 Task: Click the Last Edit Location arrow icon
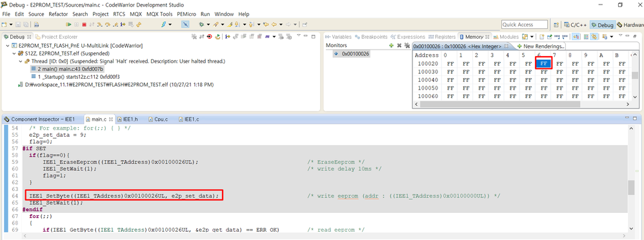[266, 25]
